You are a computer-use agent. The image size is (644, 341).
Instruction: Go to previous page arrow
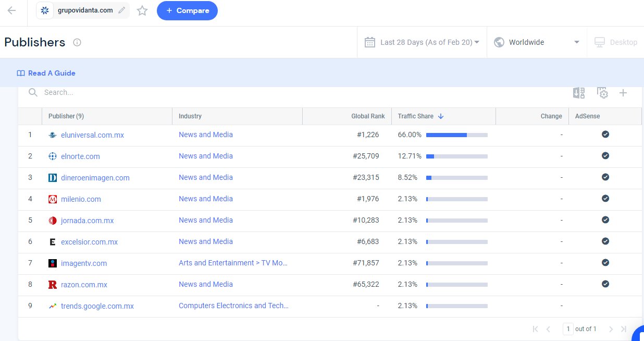click(x=548, y=329)
